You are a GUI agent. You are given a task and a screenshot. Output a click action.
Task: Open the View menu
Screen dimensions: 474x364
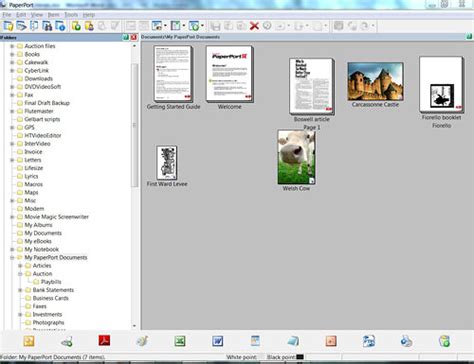pyautogui.click(x=37, y=15)
